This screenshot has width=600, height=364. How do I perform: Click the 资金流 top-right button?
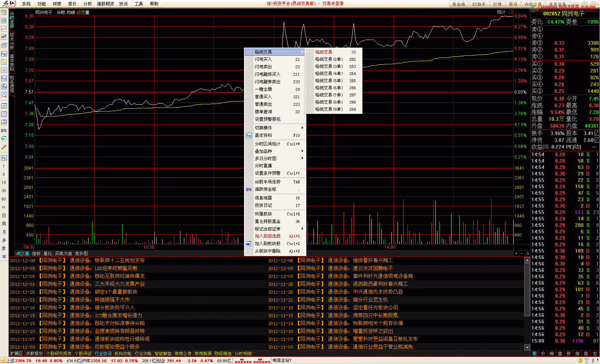coord(459,4)
